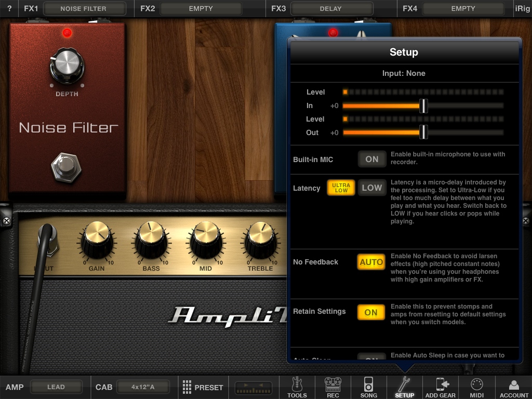Click the amp TREBLE knob
Viewport: 532px width, 399px height.
click(x=260, y=240)
